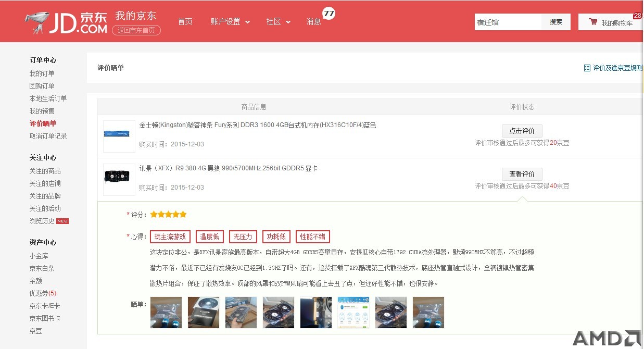Viewport: 644px width, 349px height.
Task: Open the sixth review photo thumbnail
Action: pyautogui.click(x=353, y=313)
